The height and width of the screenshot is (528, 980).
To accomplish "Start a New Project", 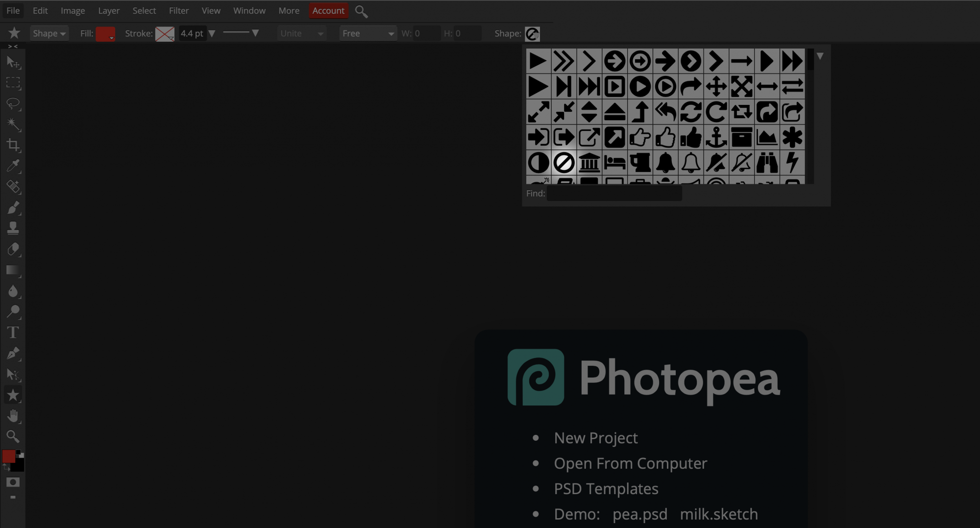I will (x=596, y=438).
